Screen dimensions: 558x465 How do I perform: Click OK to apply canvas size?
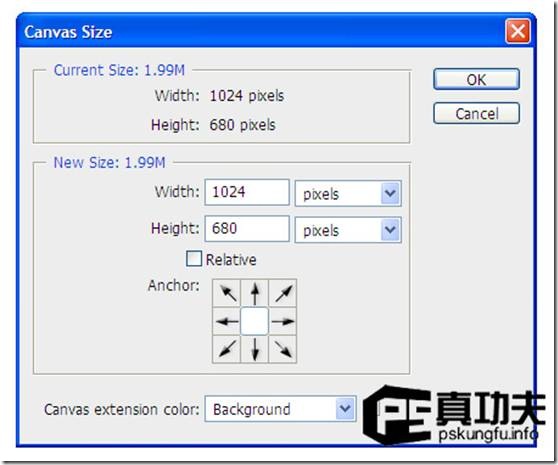point(477,79)
